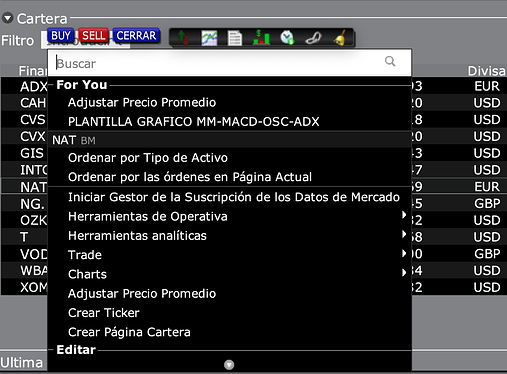The image size is (507, 374).
Task: Click the blue BUY button
Action: pos(61,35)
